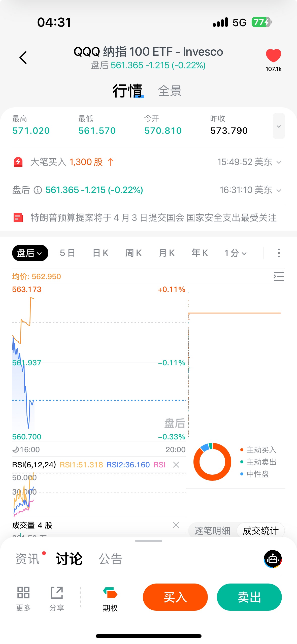Select the 日K chart tab
The width and height of the screenshot is (297, 644).
[101, 253]
